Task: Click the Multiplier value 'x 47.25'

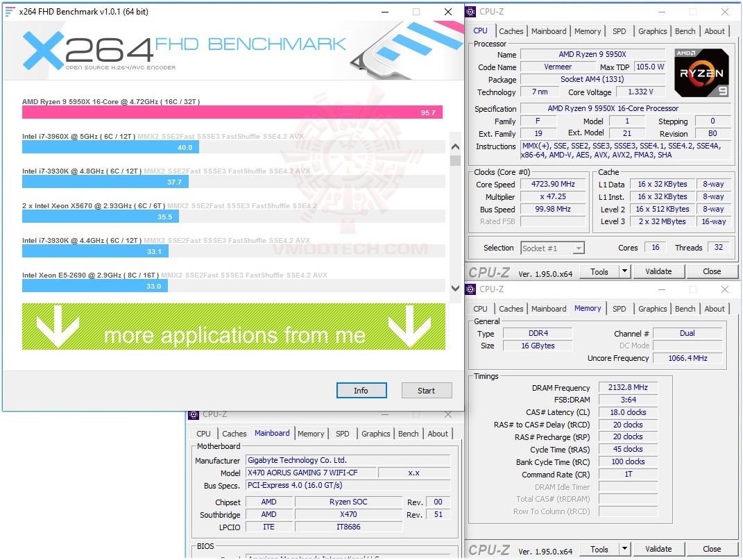Action: click(552, 196)
